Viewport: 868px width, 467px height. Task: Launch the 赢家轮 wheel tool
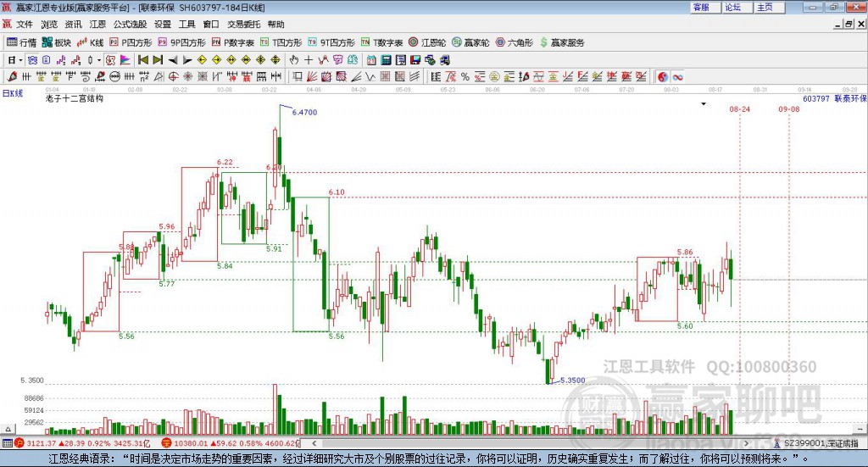(470, 42)
